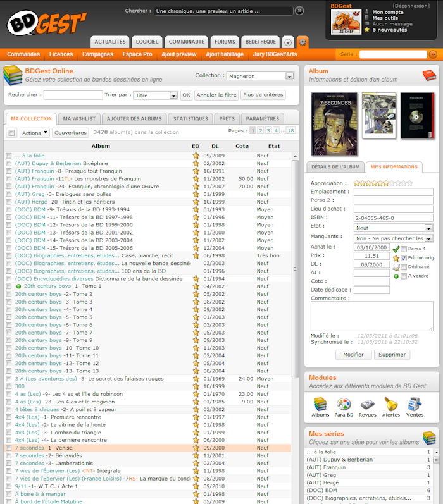Switch to Détails de l'album tab
The height and width of the screenshot is (504, 443).
[x=335, y=167]
